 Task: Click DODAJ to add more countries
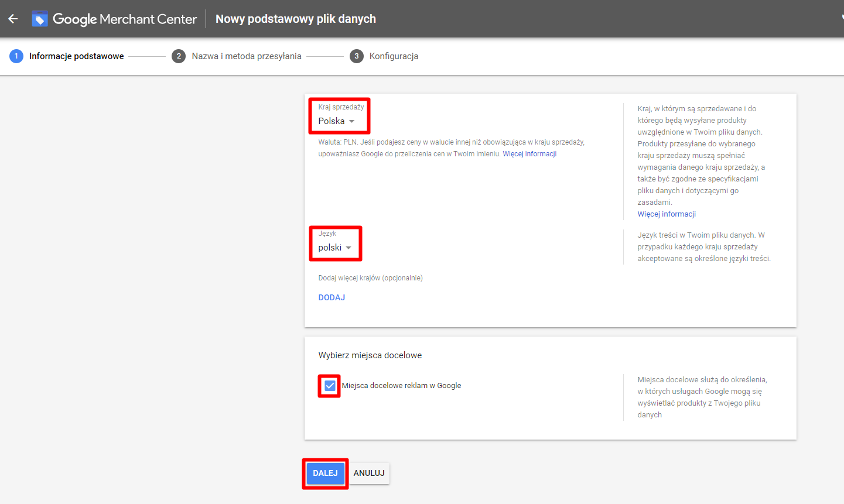point(332,297)
